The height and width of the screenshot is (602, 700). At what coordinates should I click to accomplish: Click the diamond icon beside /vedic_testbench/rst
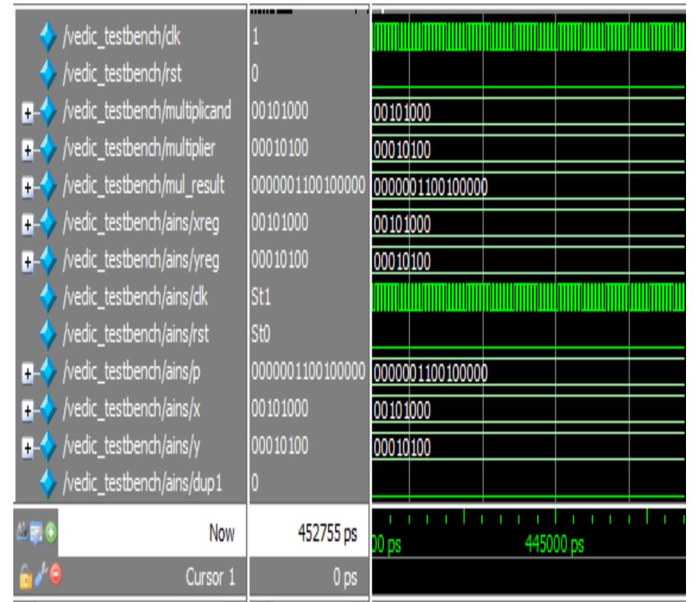point(48,74)
